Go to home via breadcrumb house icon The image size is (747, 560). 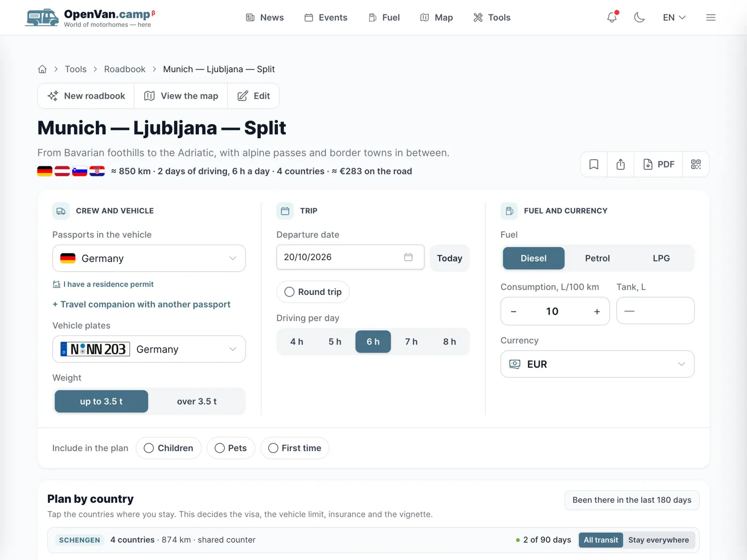[x=42, y=69]
